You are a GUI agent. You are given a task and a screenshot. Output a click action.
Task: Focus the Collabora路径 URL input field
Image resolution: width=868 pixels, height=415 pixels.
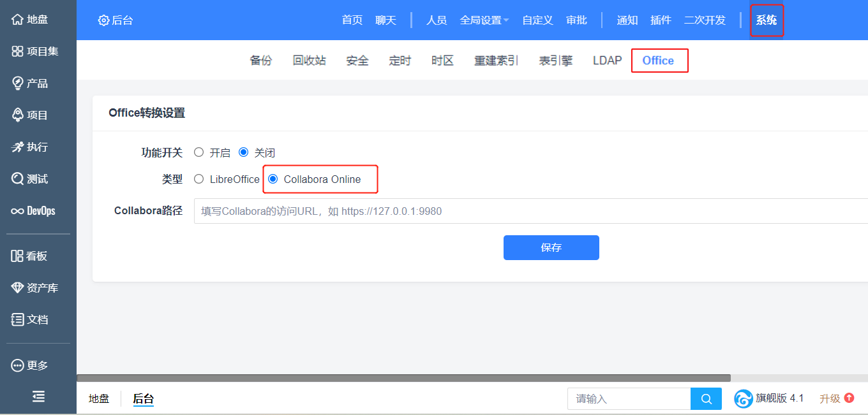(x=531, y=211)
